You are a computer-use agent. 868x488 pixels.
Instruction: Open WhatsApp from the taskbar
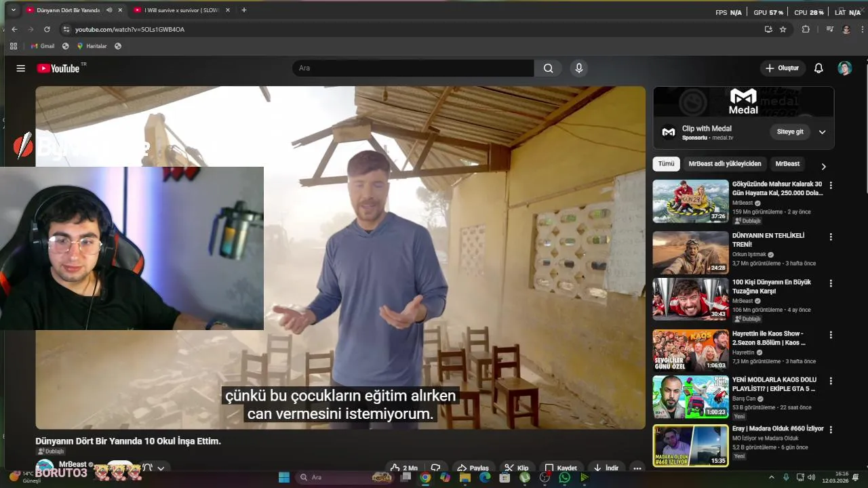click(x=565, y=477)
